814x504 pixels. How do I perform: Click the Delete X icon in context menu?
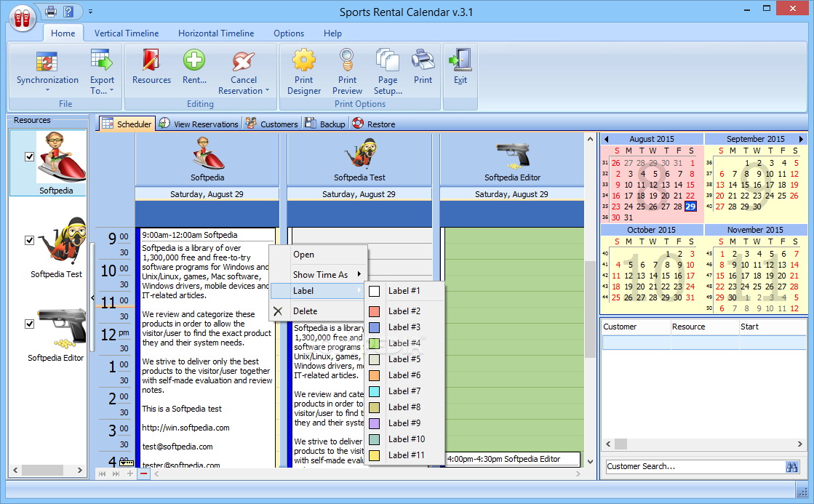279,311
